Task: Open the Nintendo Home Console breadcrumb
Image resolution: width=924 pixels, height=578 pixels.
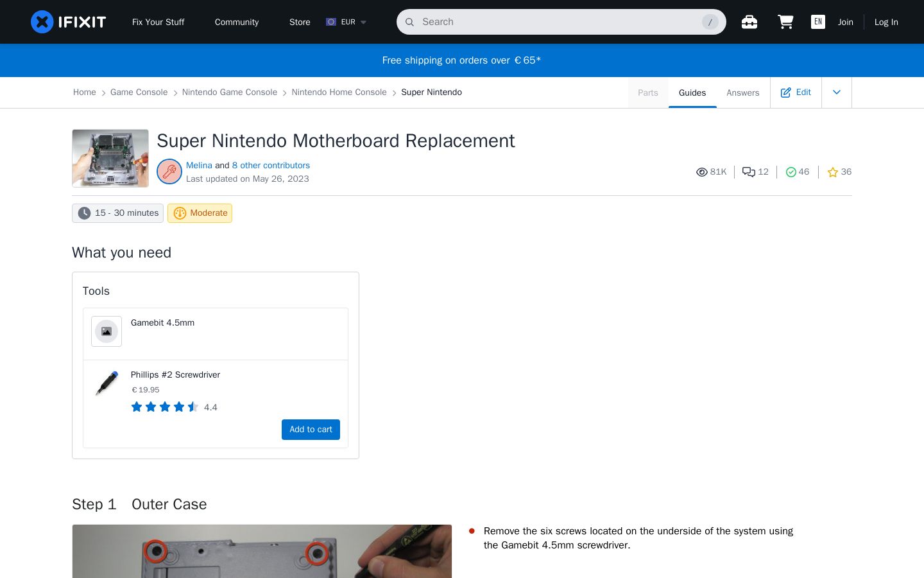Action: pyautogui.click(x=339, y=92)
